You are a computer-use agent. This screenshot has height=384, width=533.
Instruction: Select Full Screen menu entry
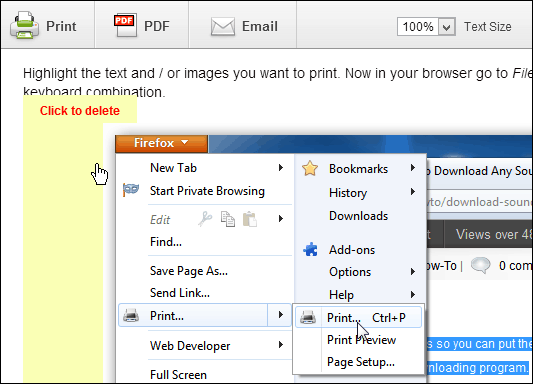(x=178, y=375)
